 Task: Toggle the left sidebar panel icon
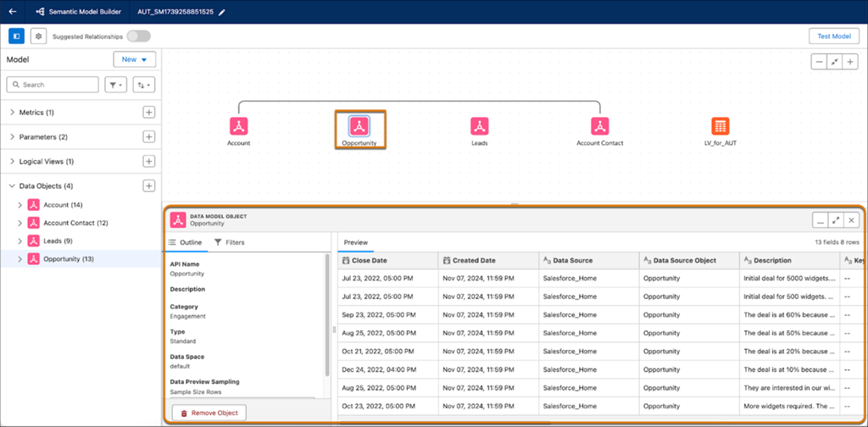pos(17,36)
